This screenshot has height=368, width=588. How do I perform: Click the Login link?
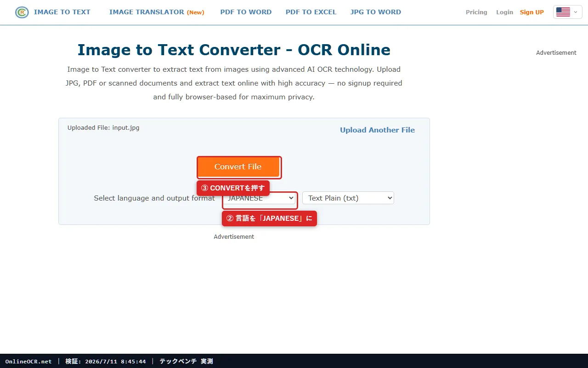(504, 12)
